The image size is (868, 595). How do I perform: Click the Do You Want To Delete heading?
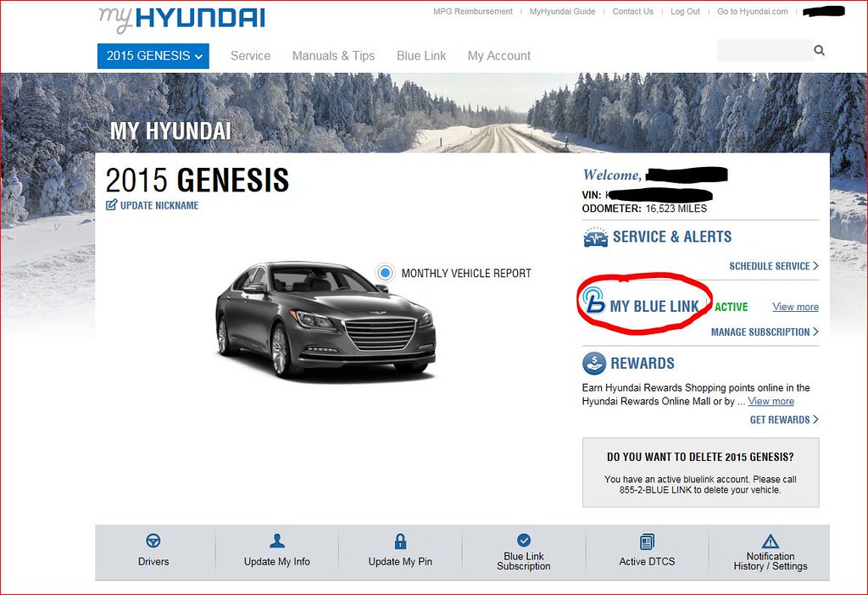(700, 457)
